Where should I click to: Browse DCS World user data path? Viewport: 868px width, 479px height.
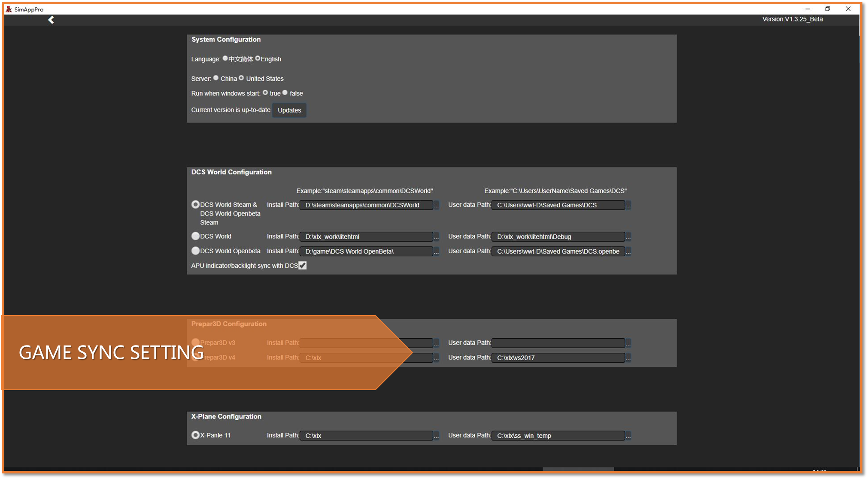[x=628, y=237]
